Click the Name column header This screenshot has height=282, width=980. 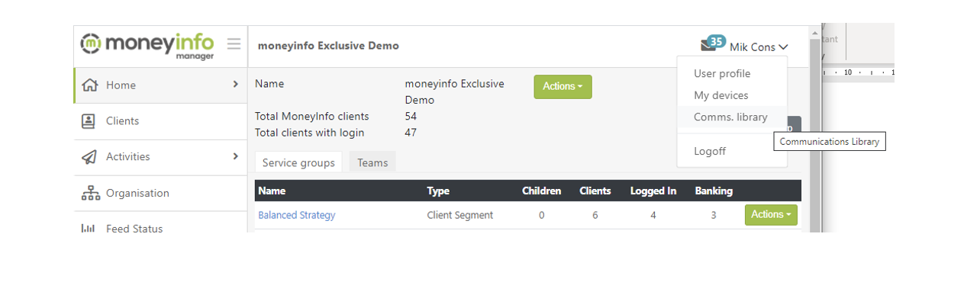[x=272, y=191]
